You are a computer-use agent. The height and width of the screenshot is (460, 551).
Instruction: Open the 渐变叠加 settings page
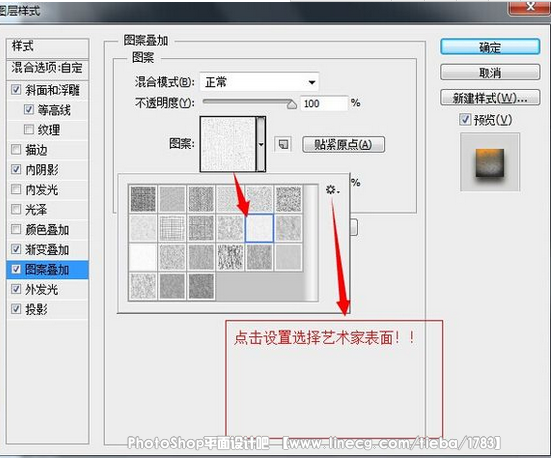[47, 250]
